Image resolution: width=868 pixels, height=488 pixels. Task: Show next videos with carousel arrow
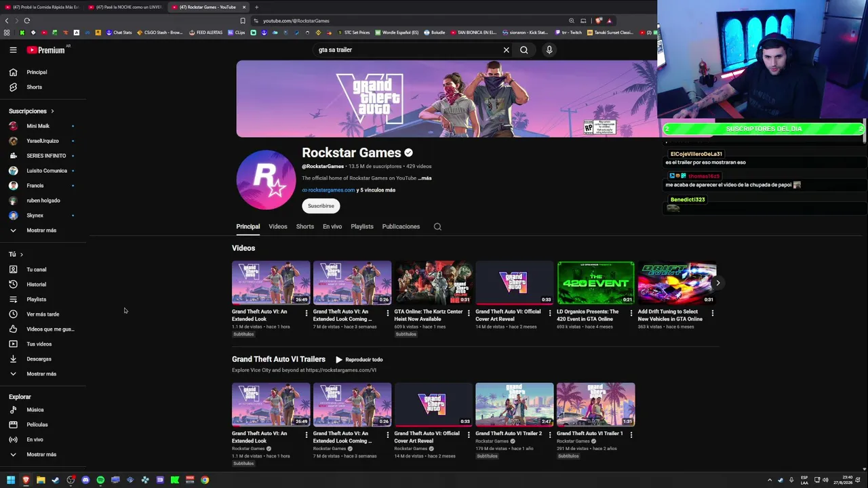[x=717, y=283]
